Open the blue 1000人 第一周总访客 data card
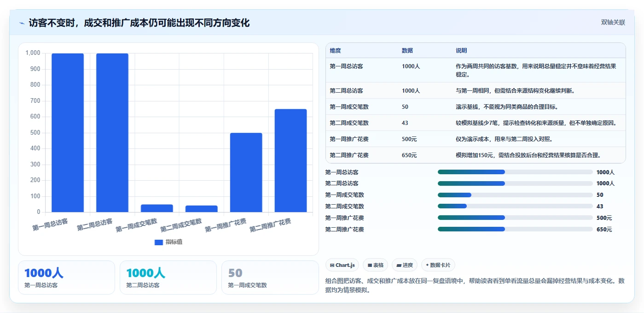644x313 pixels. pyautogui.click(x=66, y=278)
